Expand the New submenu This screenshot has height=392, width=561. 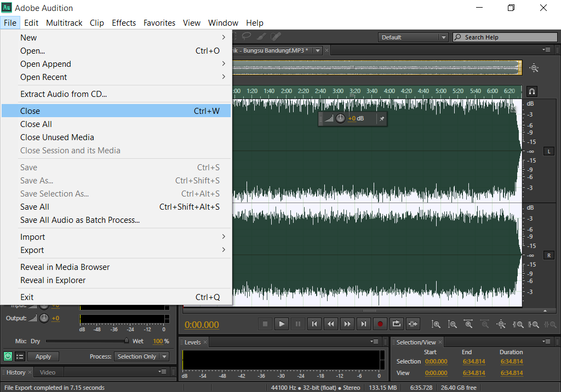tap(116, 38)
